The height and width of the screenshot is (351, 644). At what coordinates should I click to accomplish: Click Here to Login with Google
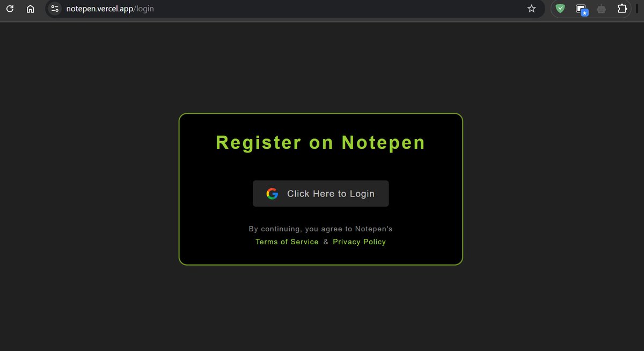coord(321,194)
